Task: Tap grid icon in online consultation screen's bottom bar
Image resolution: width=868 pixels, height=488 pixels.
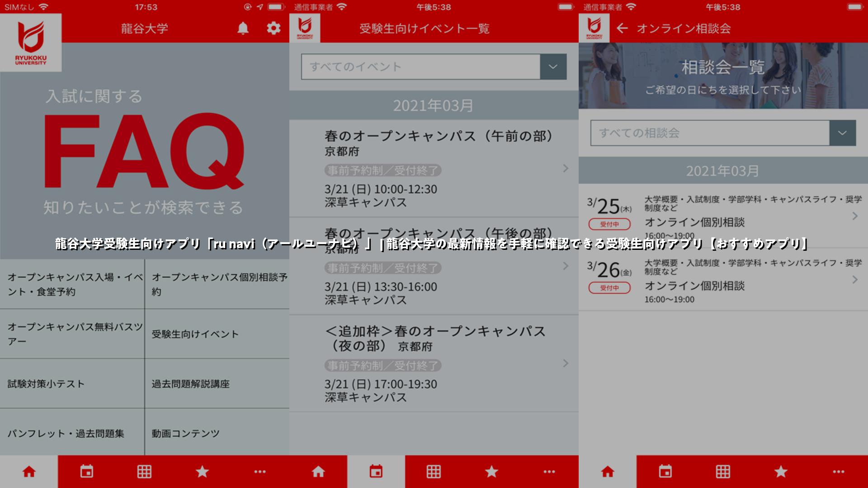Action: (x=723, y=472)
